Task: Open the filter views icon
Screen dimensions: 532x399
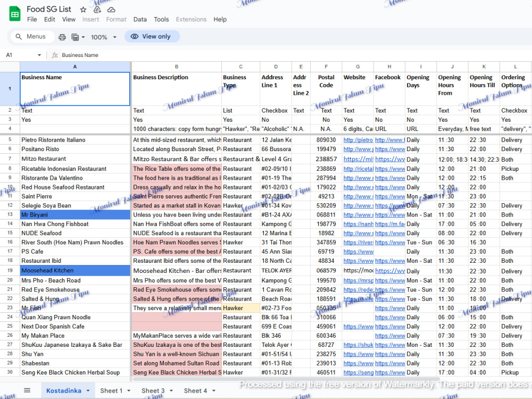Action: 75,37
